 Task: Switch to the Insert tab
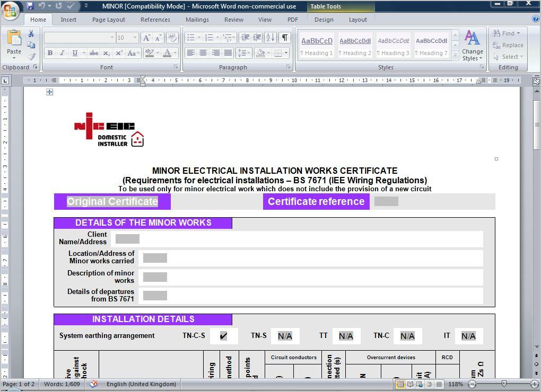click(x=68, y=20)
